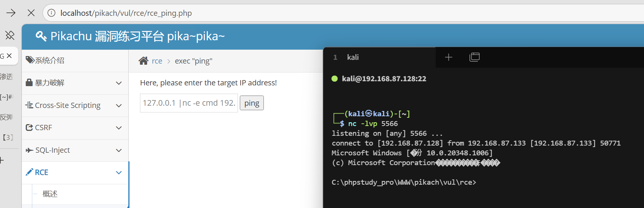Screen dimensions: 644x208
Task: Click the plus icon in left sidebar
Action: [x=2, y=161]
